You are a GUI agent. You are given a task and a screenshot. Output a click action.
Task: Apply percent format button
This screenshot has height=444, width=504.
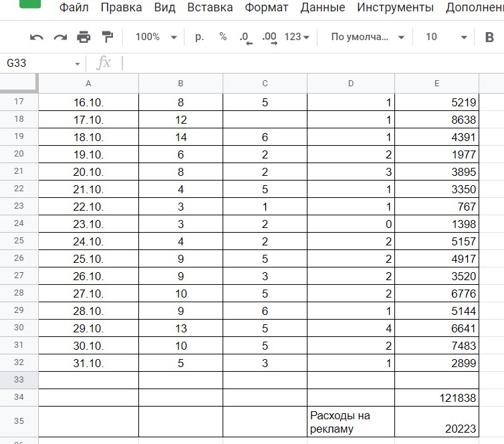[x=223, y=37]
